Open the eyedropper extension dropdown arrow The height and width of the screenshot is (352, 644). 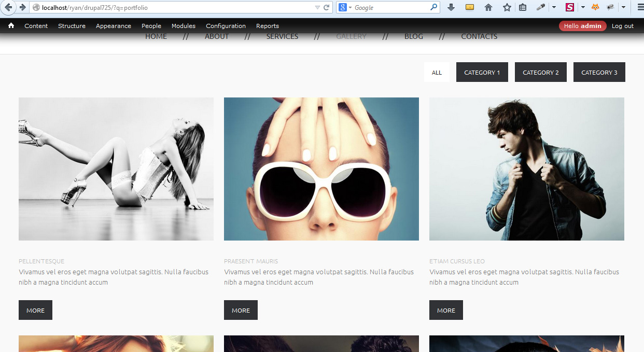[554, 7]
